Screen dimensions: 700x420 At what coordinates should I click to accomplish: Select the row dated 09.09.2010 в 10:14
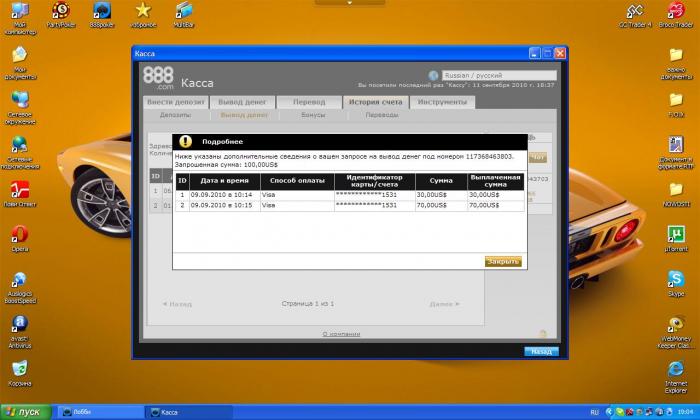pyautogui.click(x=350, y=195)
